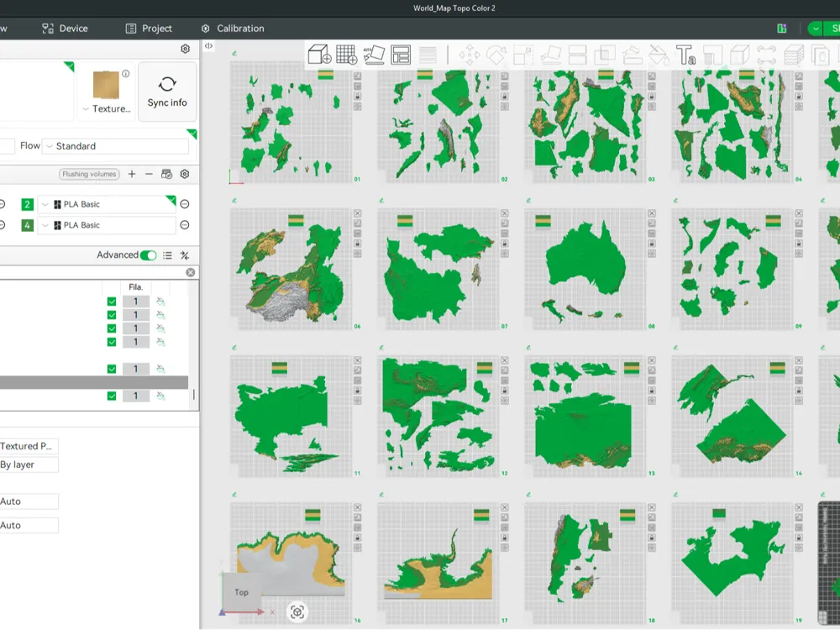This screenshot has height=630, width=840.
Task: Open filament settings gear beside Flushing volumes
Action: tap(185, 174)
